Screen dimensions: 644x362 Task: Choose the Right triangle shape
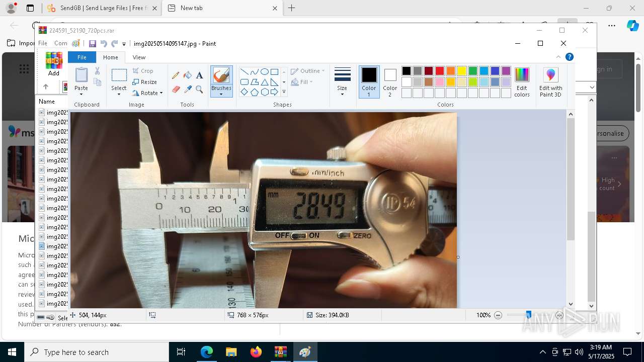pyautogui.click(x=274, y=82)
